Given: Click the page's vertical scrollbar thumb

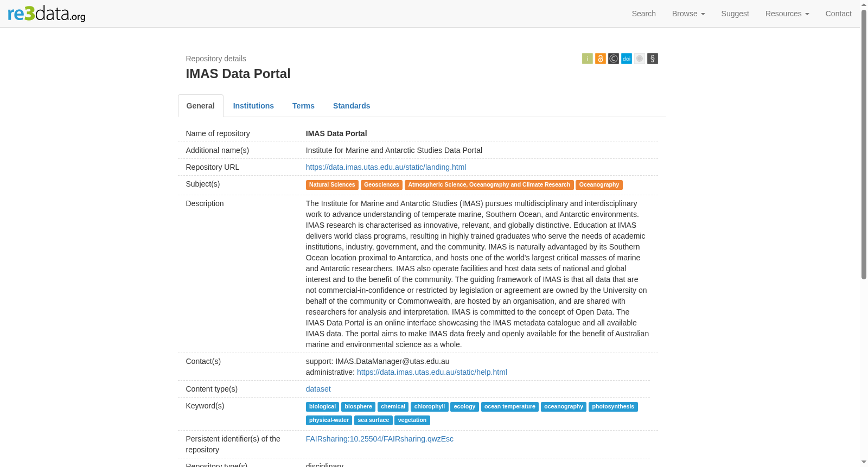Looking at the screenshot, I should click(864, 144).
